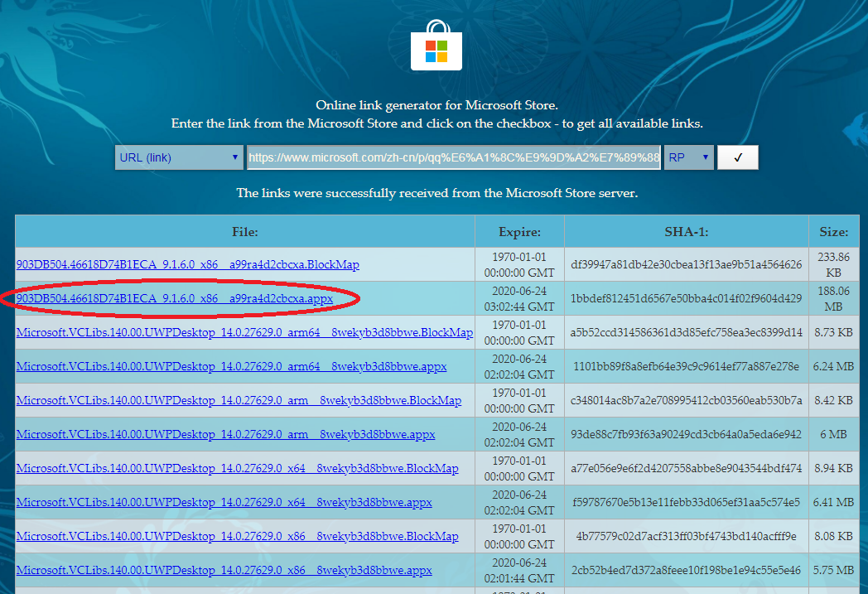Download VCLibs UWPDesktop arm64 appx
This screenshot has height=594, width=868.
coord(231,366)
